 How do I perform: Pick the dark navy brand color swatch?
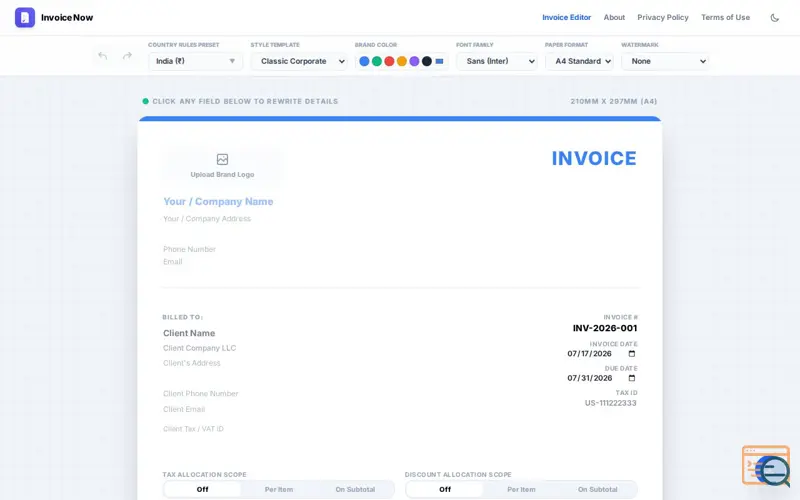pyautogui.click(x=427, y=61)
